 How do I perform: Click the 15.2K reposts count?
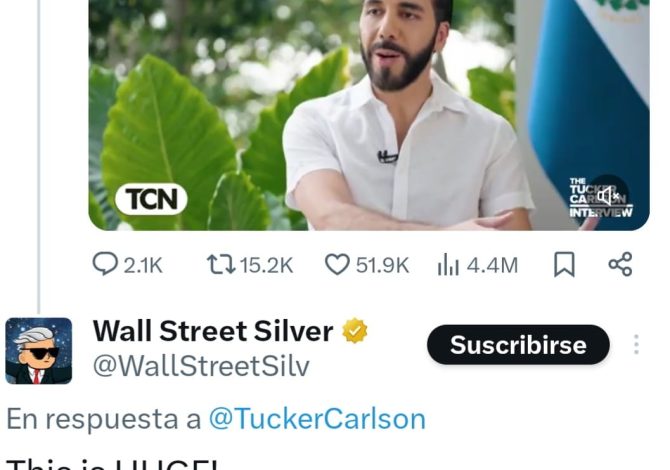pyautogui.click(x=266, y=265)
